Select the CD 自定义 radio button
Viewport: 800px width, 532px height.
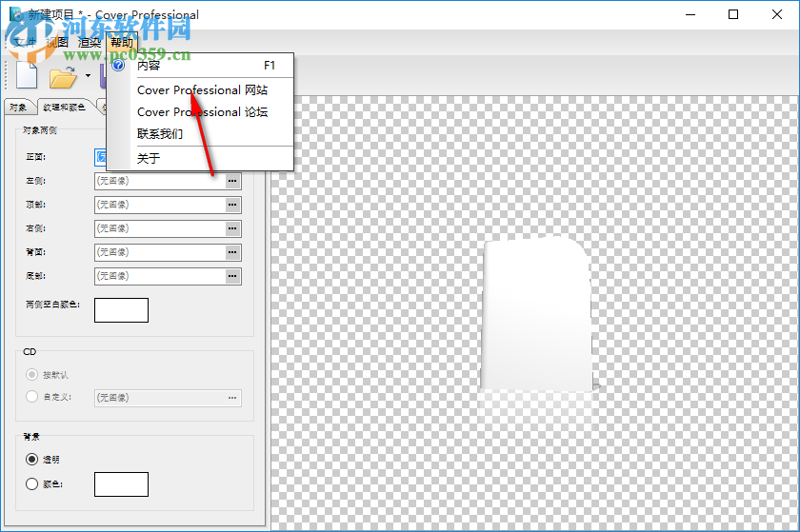(31, 396)
